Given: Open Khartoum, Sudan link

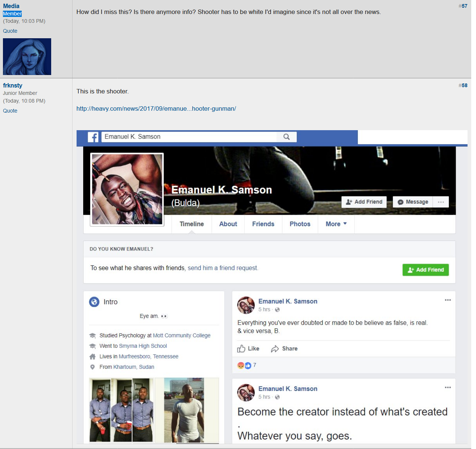Looking at the screenshot, I should (134, 367).
